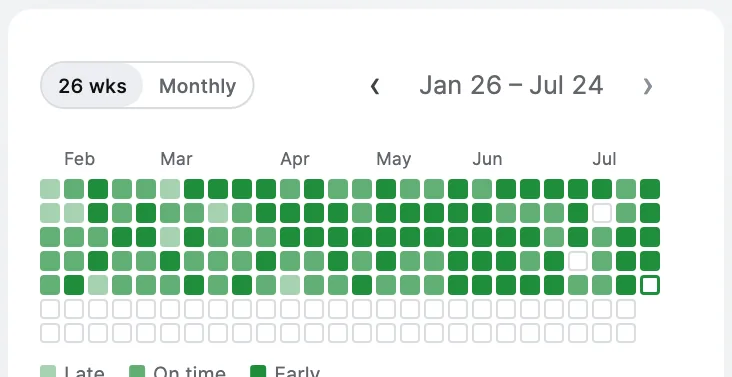Image resolution: width=732 pixels, height=377 pixels.
Task: Click the Jul month label
Action: coord(604,159)
